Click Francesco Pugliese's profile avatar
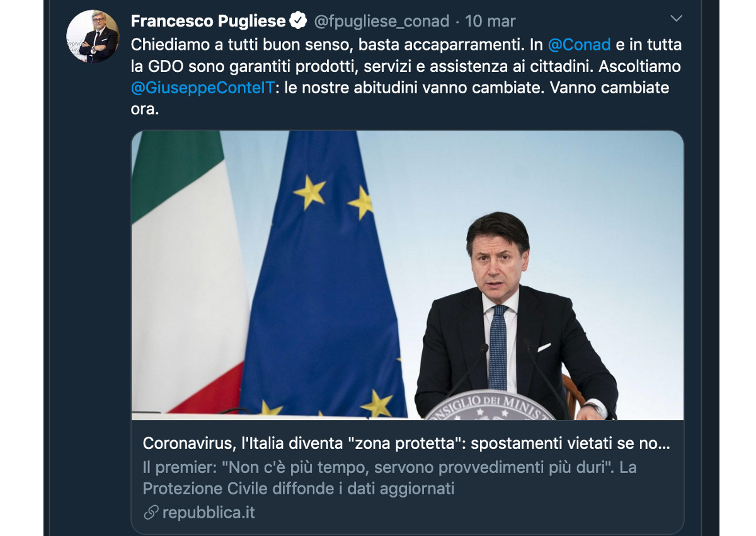 (x=93, y=36)
